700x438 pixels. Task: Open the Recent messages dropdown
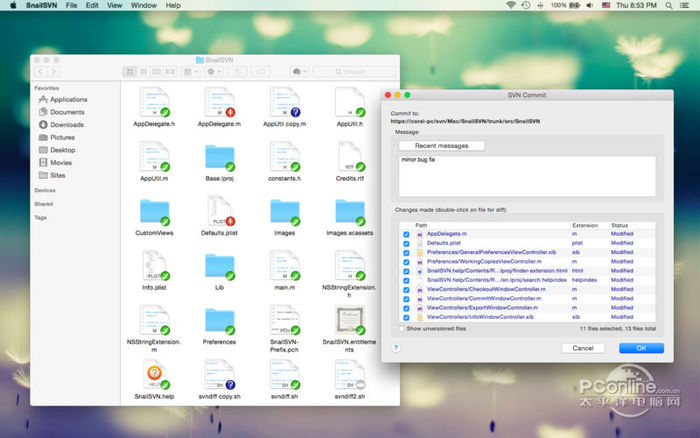441,146
